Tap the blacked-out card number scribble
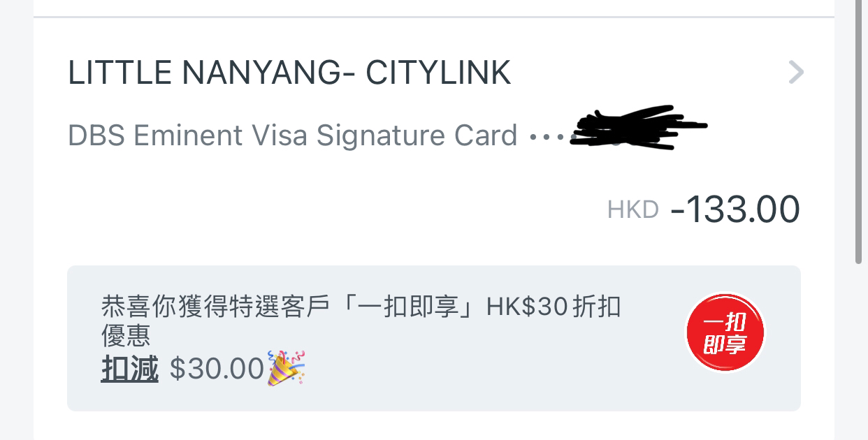868x440 pixels. pos(638,129)
